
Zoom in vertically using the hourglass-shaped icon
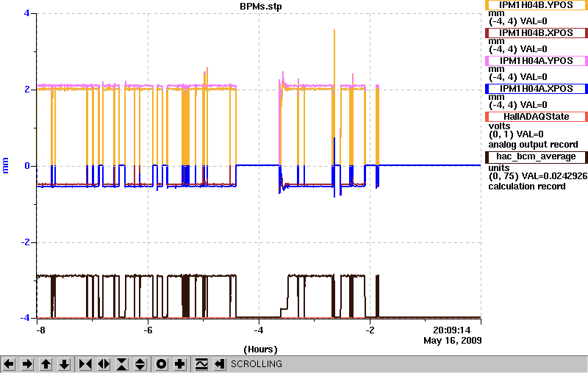pos(122,364)
